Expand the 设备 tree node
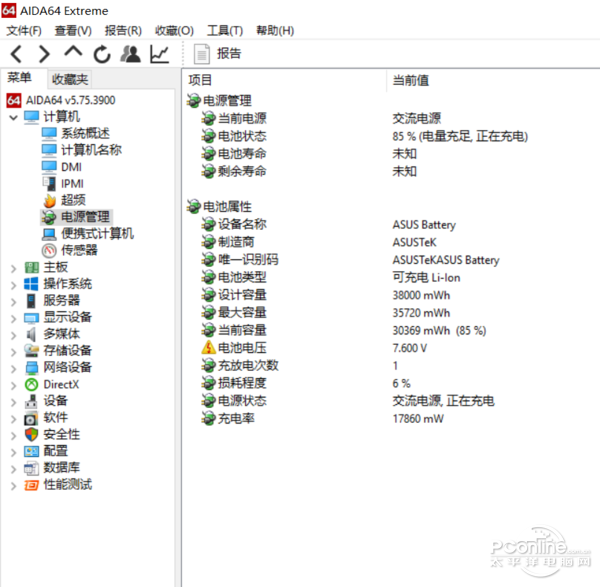 tap(14, 402)
